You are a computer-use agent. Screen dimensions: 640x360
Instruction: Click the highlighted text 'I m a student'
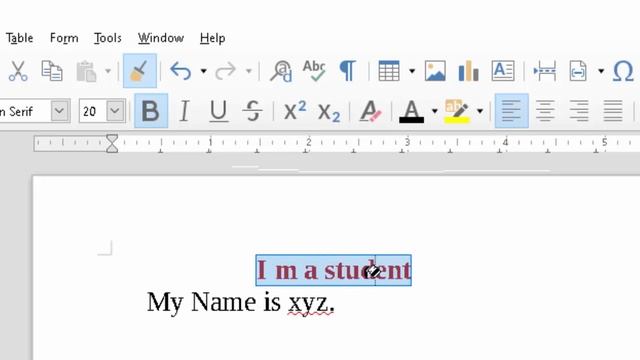pos(333,270)
